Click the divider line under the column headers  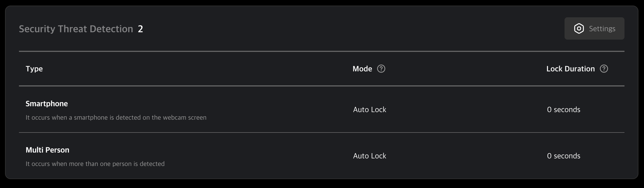pos(321,86)
